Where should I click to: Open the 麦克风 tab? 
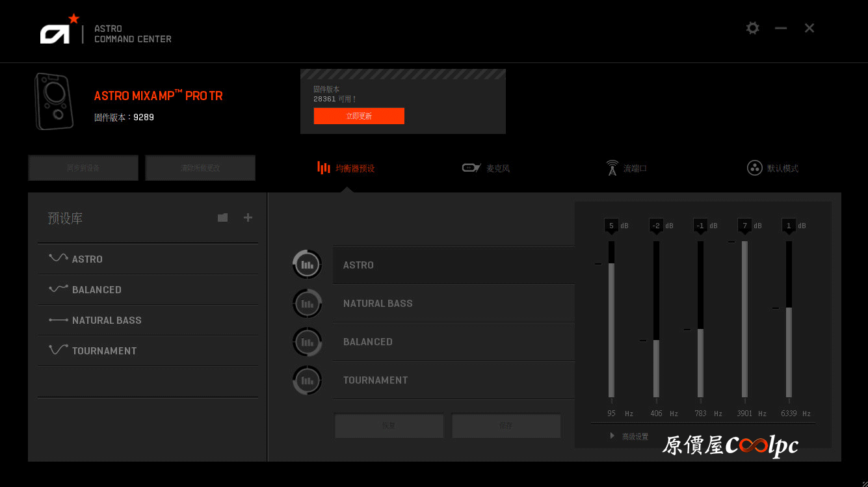[486, 168]
